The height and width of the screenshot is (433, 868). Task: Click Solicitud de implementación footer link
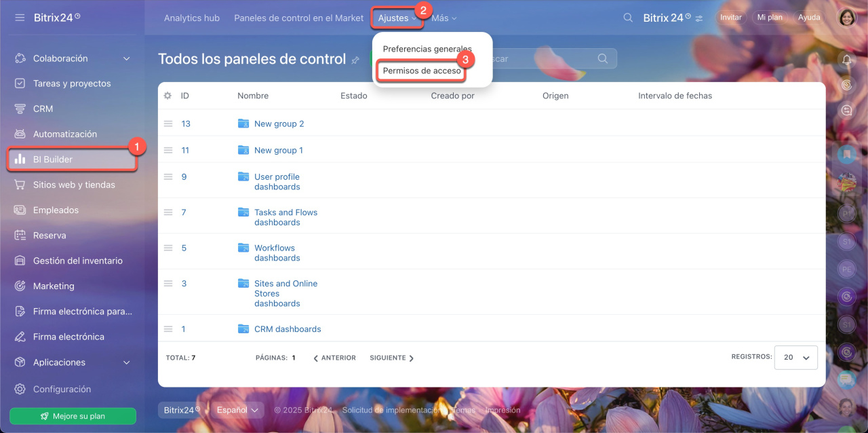(393, 410)
